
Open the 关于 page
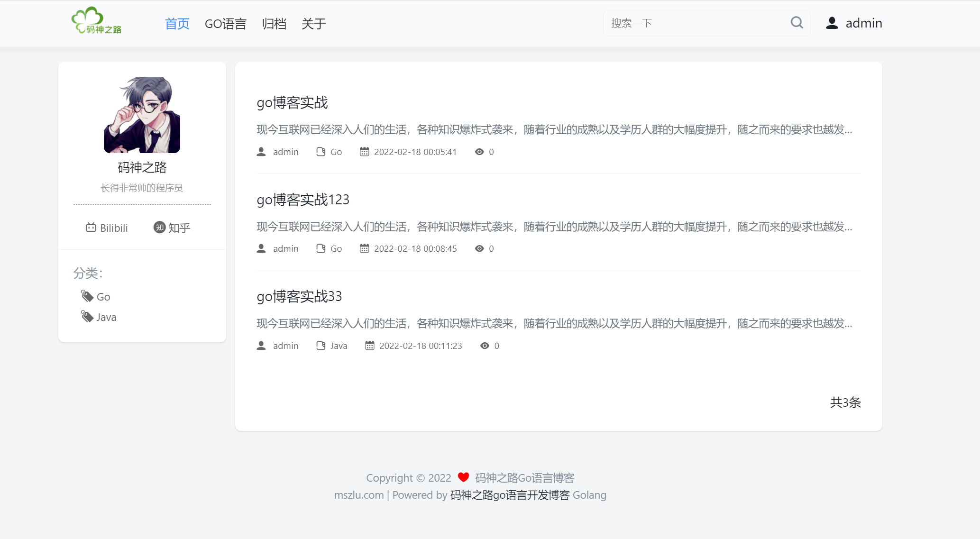(313, 24)
